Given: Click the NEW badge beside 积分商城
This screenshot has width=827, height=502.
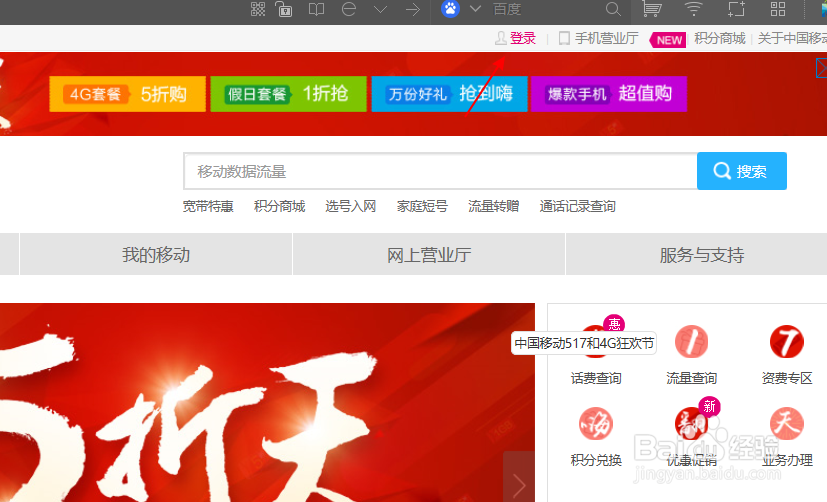Looking at the screenshot, I should pos(668,40).
